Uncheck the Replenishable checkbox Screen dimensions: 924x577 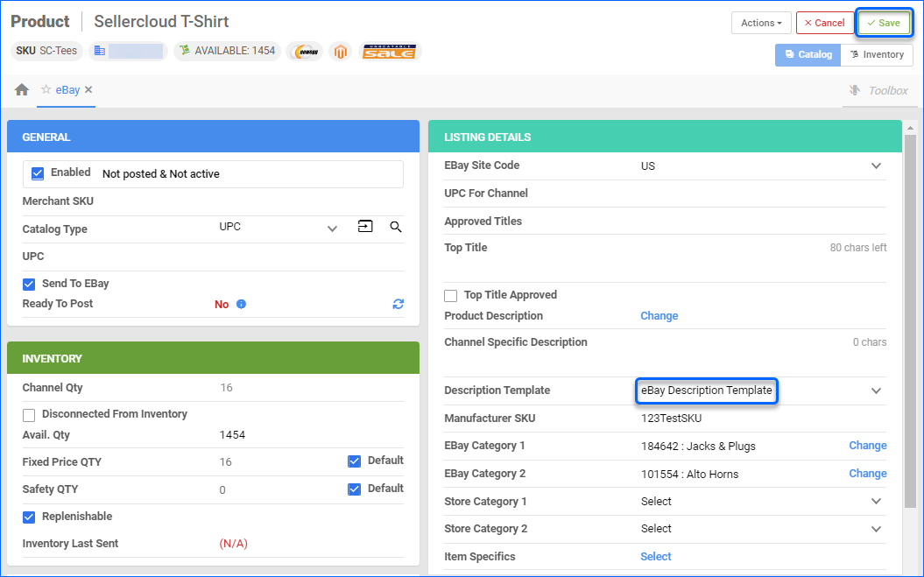coord(29,517)
